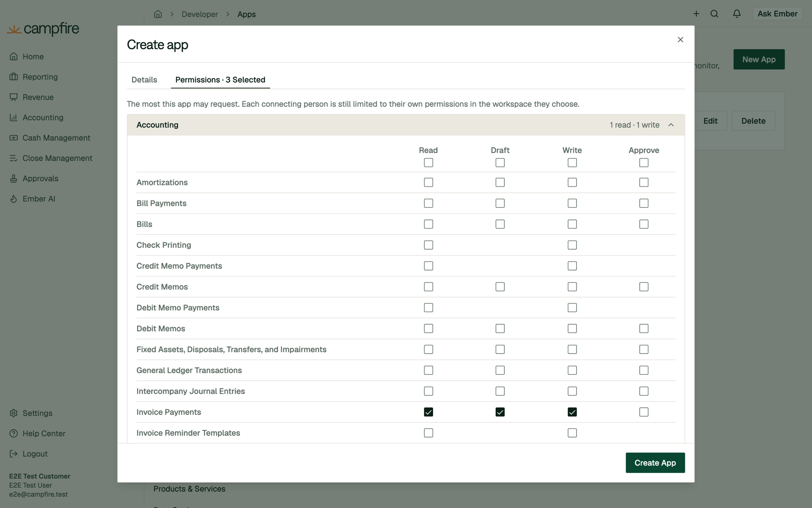
Task: Go to Cash Management in sidebar
Action: tap(56, 138)
